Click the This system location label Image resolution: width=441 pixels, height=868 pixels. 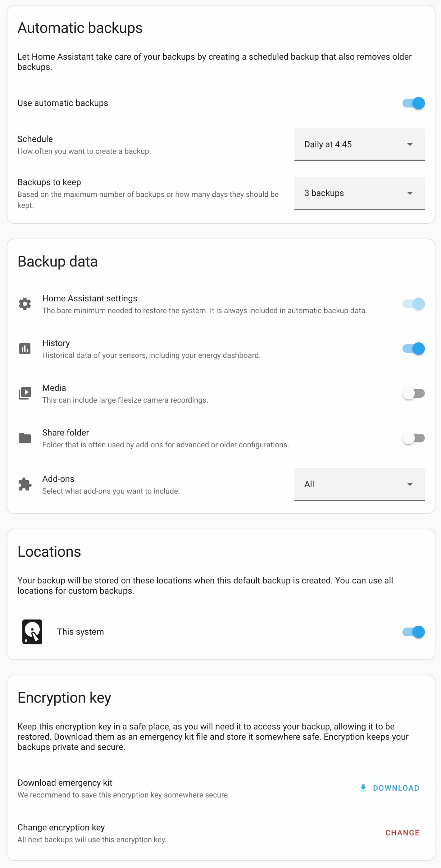click(80, 632)
